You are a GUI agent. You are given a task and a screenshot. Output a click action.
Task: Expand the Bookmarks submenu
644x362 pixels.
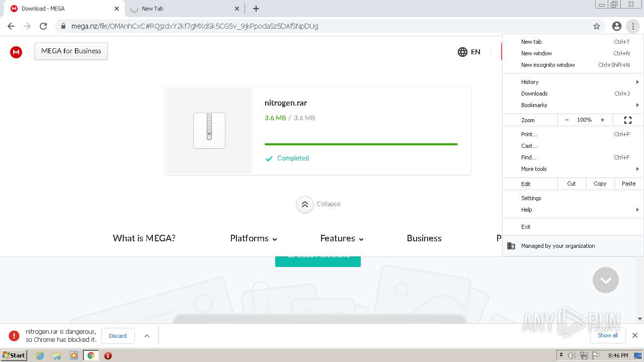pyautogui.click(x=573, y=105)
